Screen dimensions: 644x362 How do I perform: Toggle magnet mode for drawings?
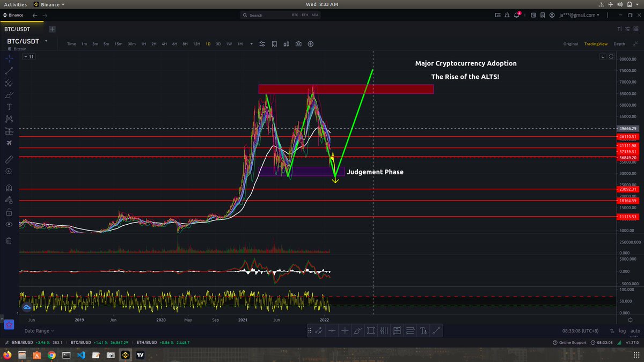[x=9, y=188]
